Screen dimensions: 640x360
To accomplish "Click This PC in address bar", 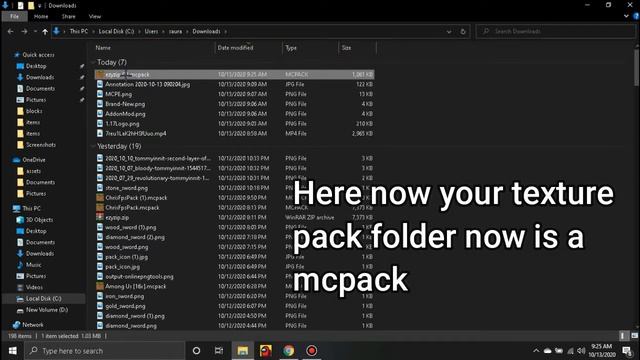I will [x=78, y=31].
